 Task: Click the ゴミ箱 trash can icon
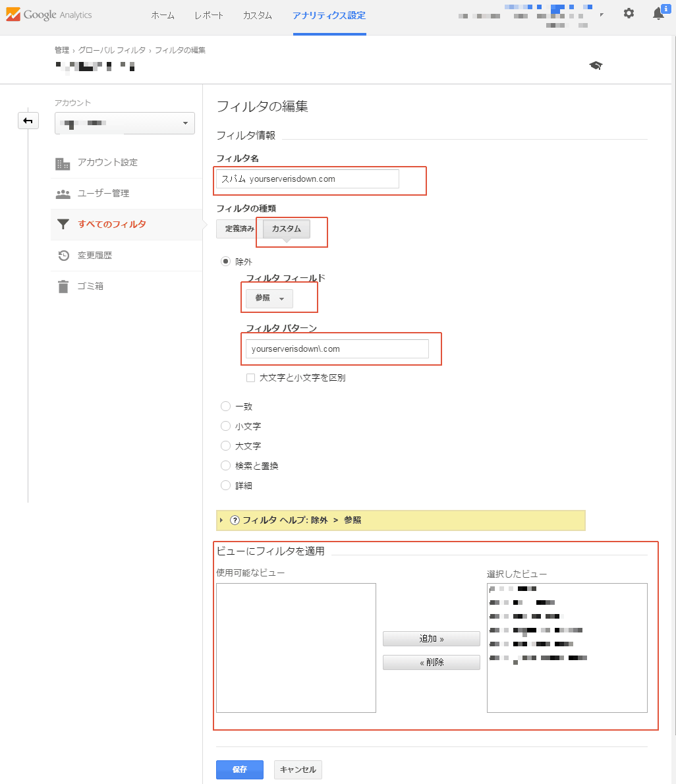point(63,287)
